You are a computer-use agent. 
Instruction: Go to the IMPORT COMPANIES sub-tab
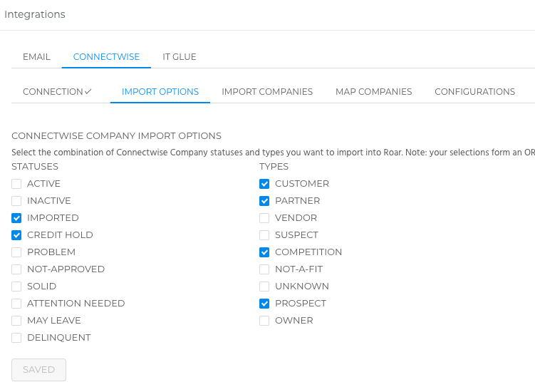coord(267,91)
